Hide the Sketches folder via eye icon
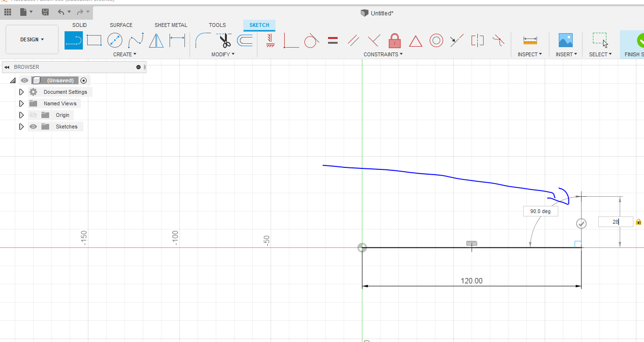The image size is (644, 342). [33, 127]
